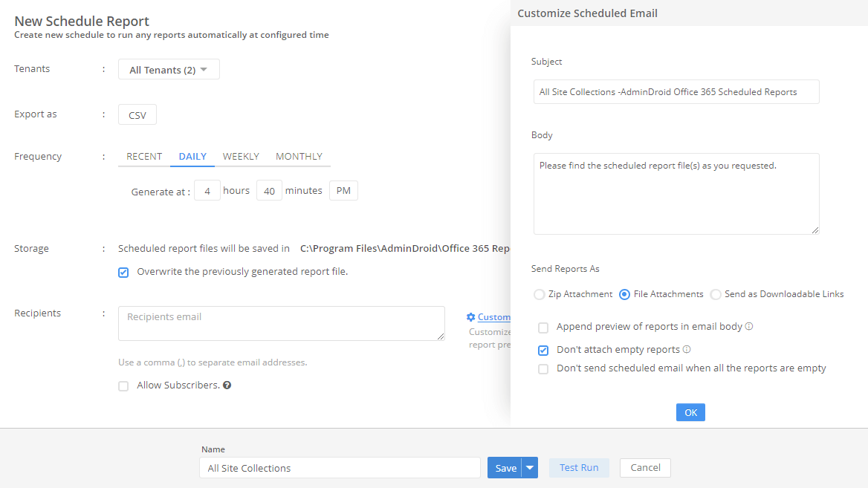Expand the Save button dropdown arrow
Image resolution: width=868 pixels, height=488 pixels.
coord(530,468)
